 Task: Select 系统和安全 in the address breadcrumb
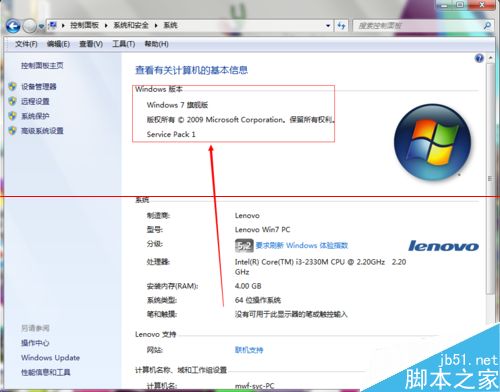(131, 25)
